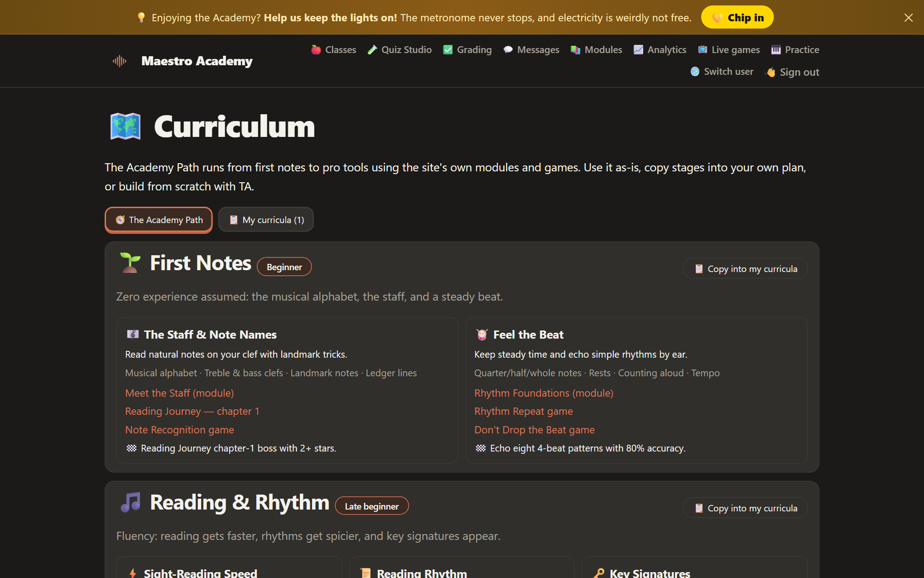Switch to My curricula (1) tab

coord(266,220)
